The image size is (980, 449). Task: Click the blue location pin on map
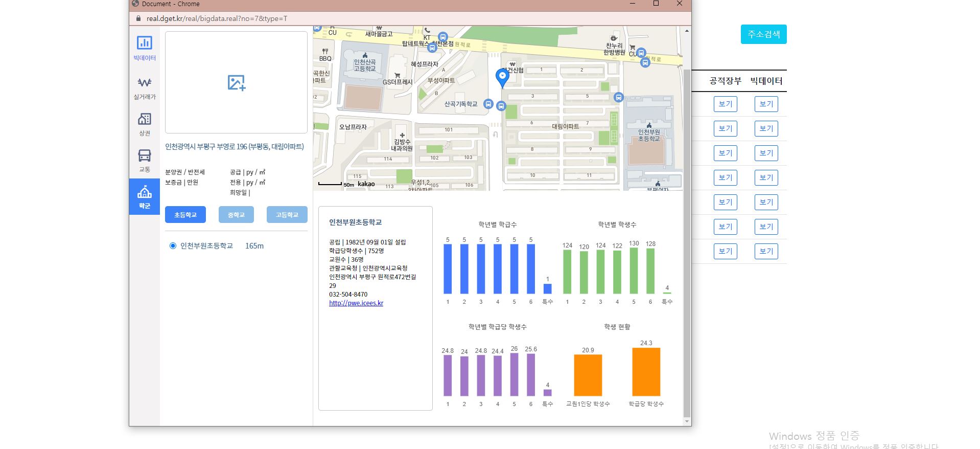tap(502, 78)
